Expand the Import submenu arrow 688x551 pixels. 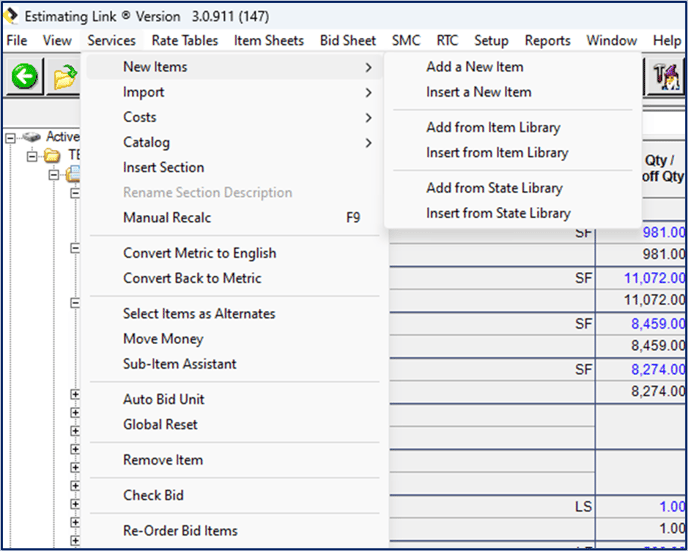click(368, 93)
